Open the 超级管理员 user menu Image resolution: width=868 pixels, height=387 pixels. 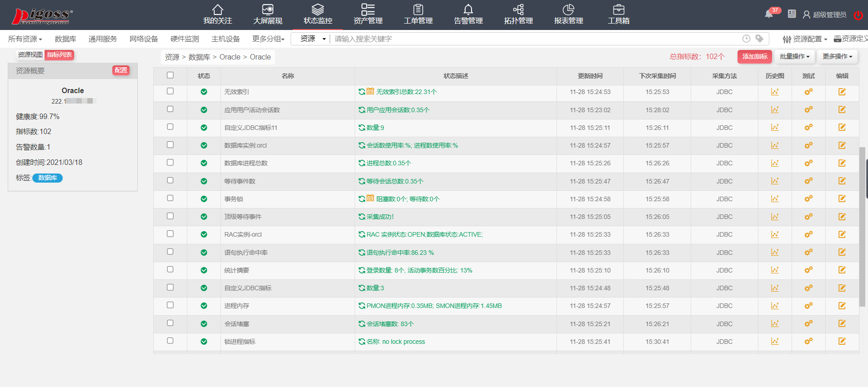coord(824,15)
